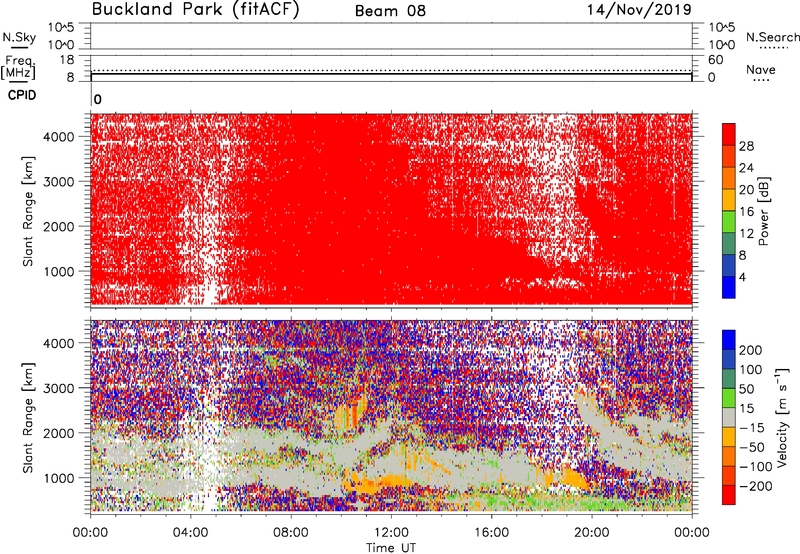
Task: Click gray Velocity colorbar segment between 15 and -15
Action: coord(729,418)
